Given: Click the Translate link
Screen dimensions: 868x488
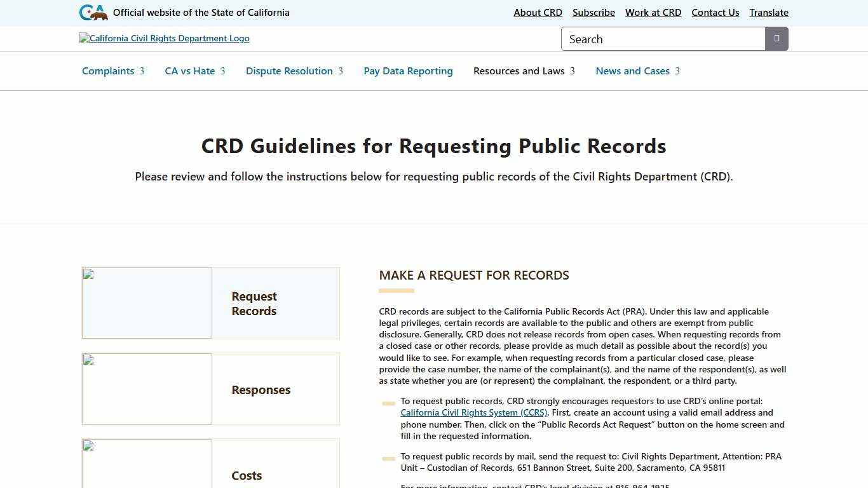Looking at the screenshot, I should (x=768, y=13).
